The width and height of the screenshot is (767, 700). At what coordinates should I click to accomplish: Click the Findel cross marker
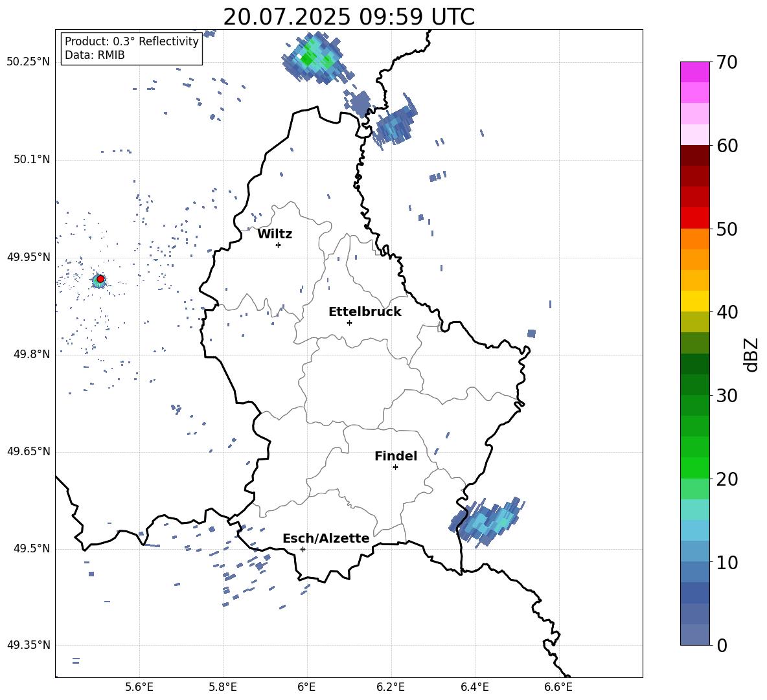coord(395,468)
